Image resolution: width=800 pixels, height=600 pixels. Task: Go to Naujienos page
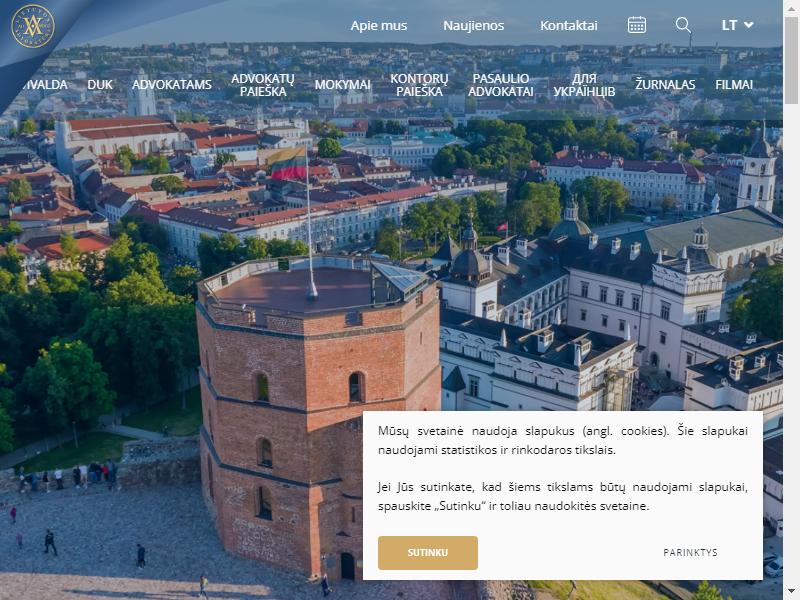(x=473, y=26)
